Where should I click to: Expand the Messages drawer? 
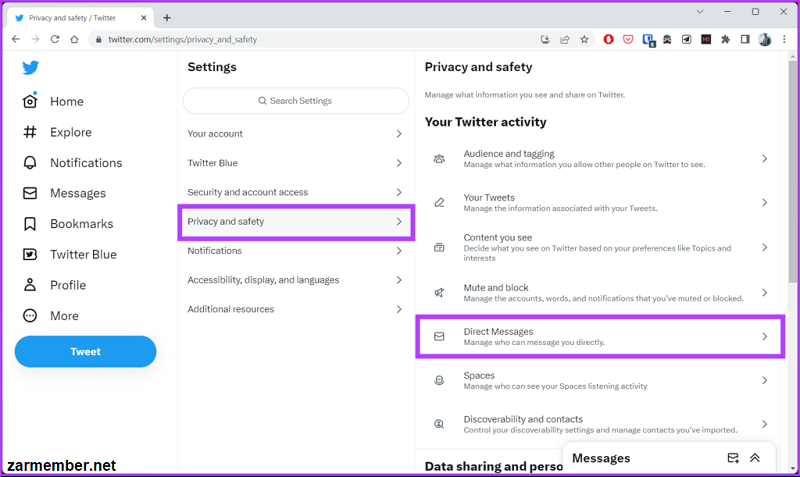tap(755, 458)
